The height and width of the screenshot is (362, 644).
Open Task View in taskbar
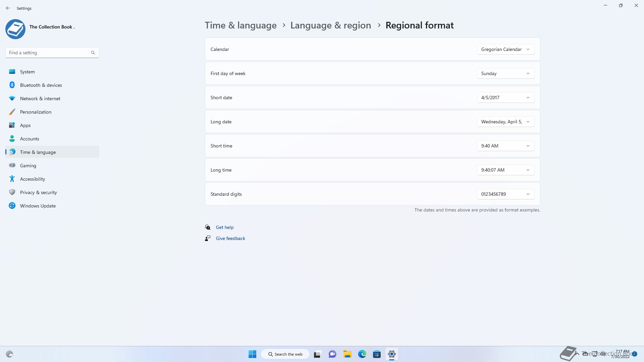tap(317, 354)
